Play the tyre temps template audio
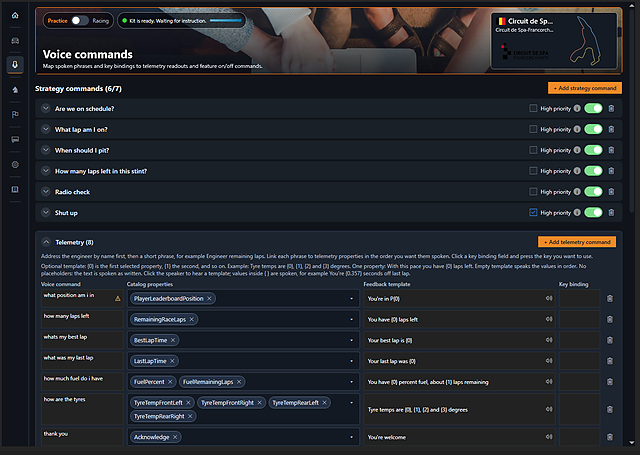This screenshot has width=640, height=455. pyautogui.click(x=549, y=409)
